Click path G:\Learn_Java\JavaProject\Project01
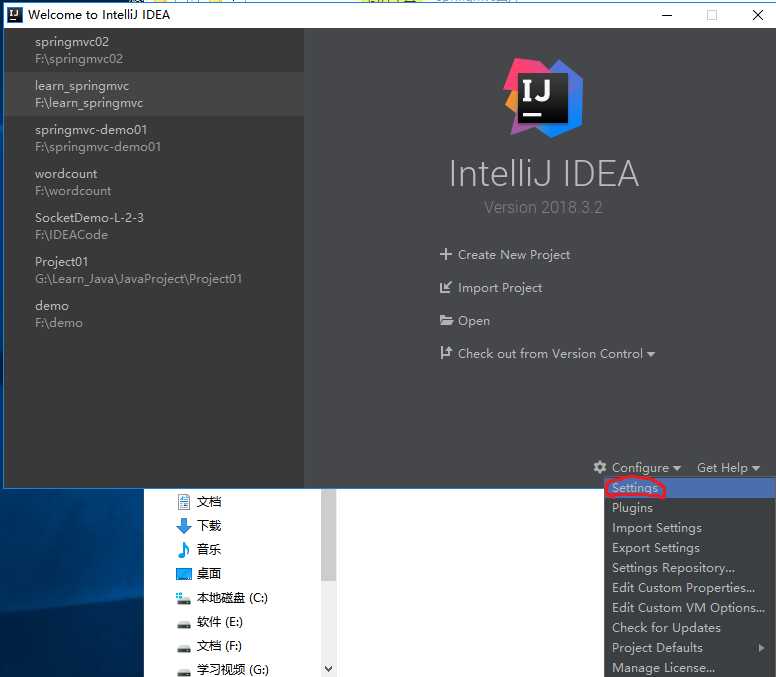This screenshot has width=776, height=677. [139, 279]
